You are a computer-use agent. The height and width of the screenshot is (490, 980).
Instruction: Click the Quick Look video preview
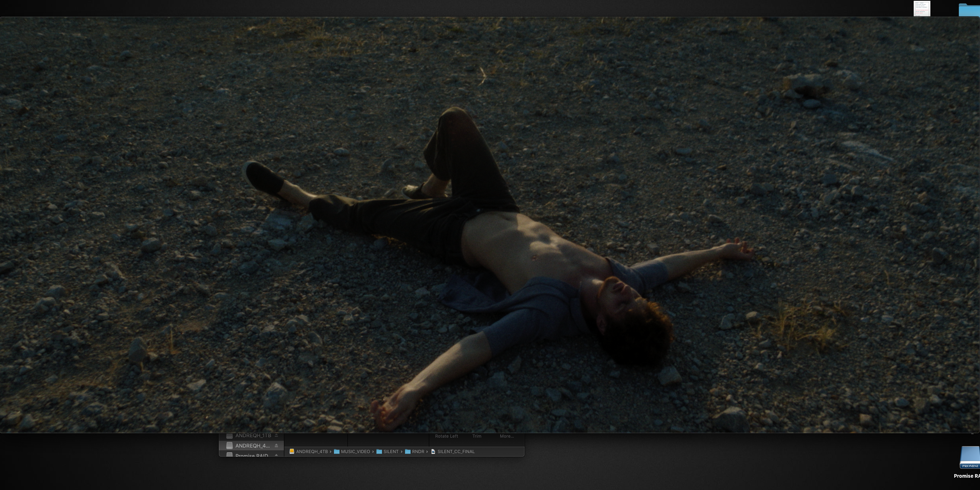[x=490, y=224]
